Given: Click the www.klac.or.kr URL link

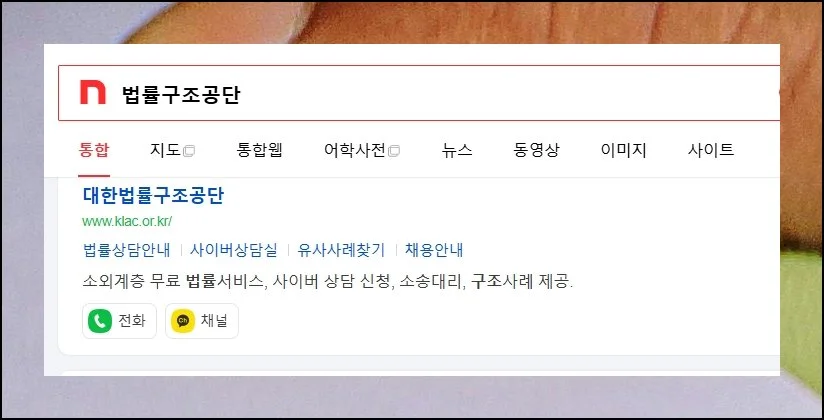Looking at the screenshot, I should [127, 221].
